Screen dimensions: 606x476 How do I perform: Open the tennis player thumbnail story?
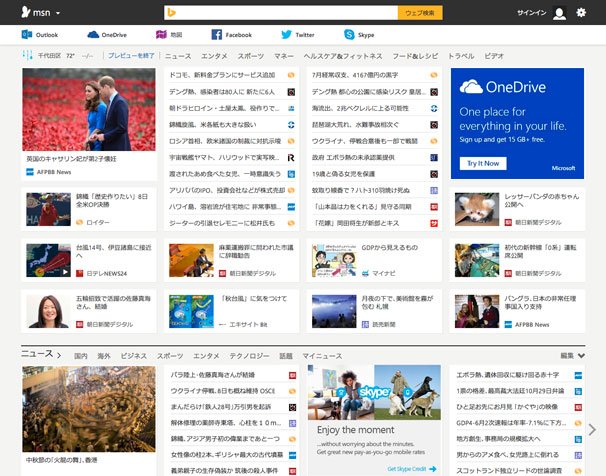click(x=48, y=209)
